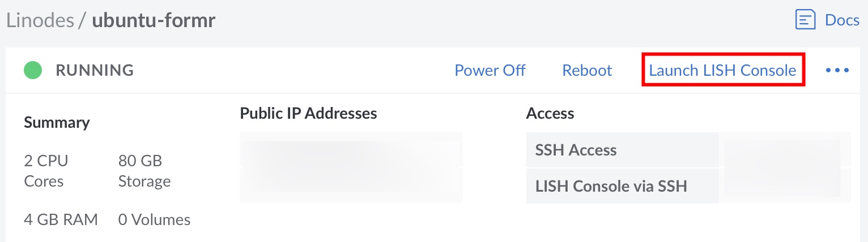
Task: Click the blurred LISH Console SSH value
Action: point(785,185)
